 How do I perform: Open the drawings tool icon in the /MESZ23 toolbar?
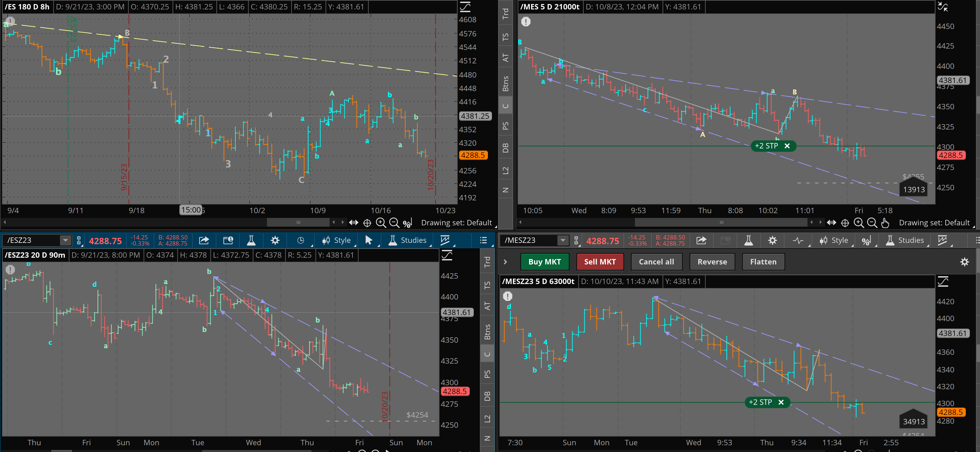(x=942, y=240)
